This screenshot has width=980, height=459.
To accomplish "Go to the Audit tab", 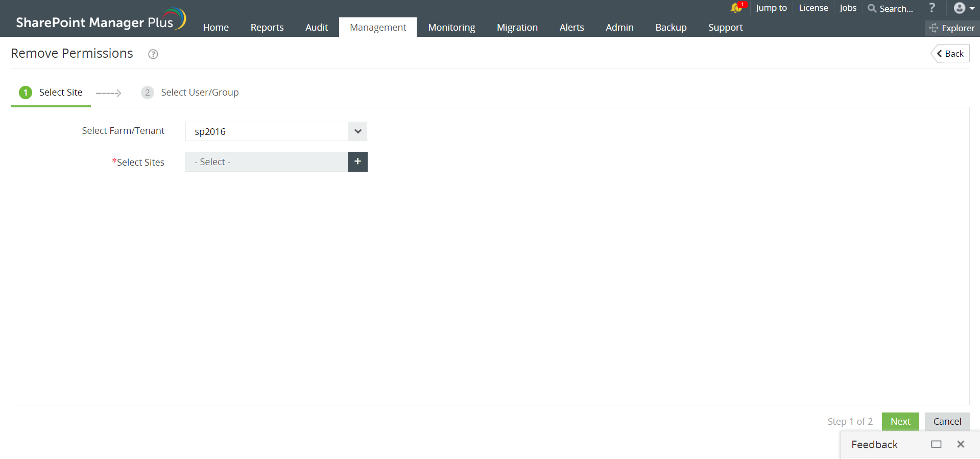I will pos(317,27).
